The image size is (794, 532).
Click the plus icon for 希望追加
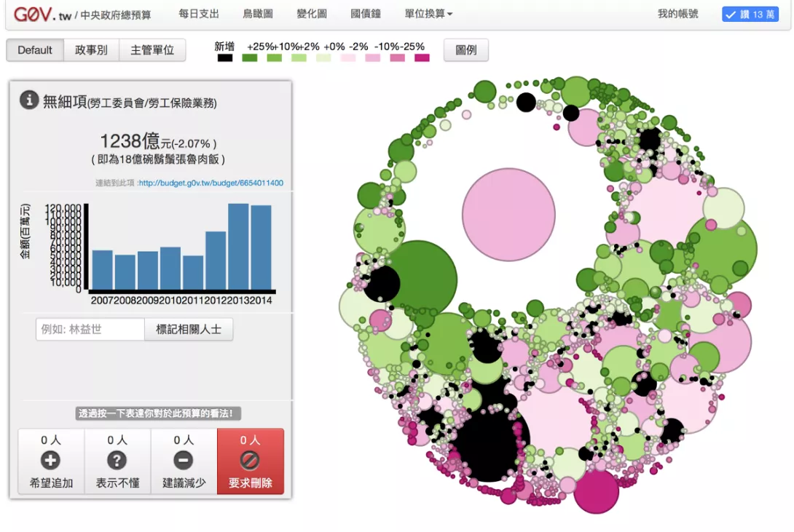coord(51,460)
